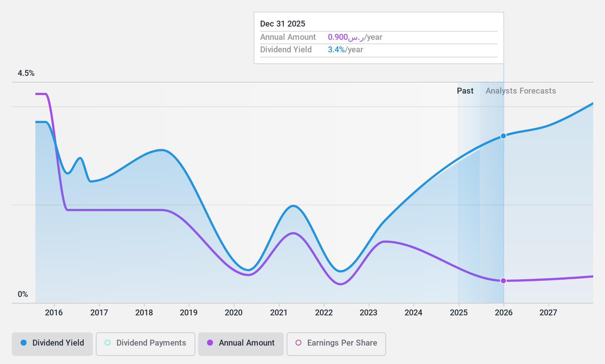Click the blue dot in Dividend Yield legend
Screen dimensions: 605x364
tap(24, 343)
